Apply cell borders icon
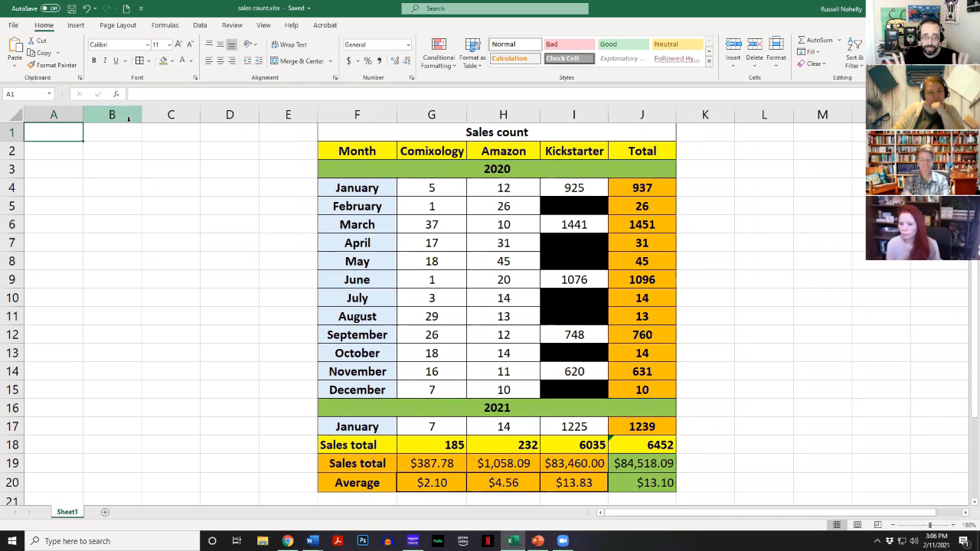The image size is (980, 551). pyautogui.click(x=139, y=60)
